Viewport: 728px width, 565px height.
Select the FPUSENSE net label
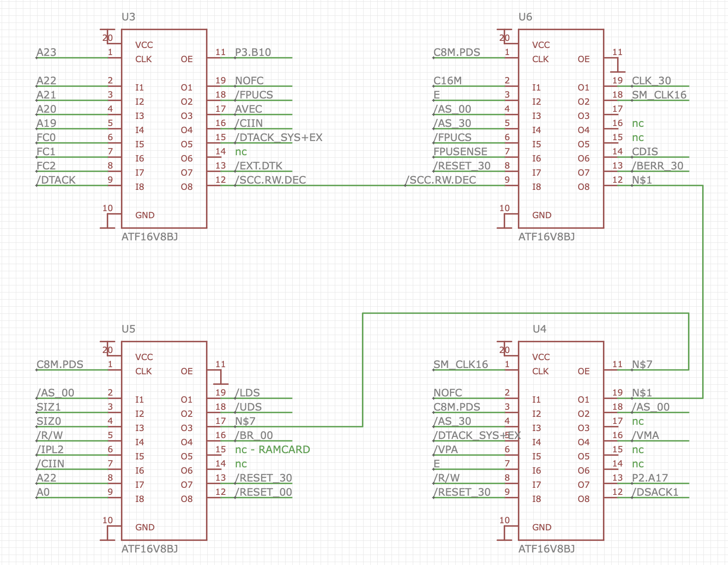(460, 151)
